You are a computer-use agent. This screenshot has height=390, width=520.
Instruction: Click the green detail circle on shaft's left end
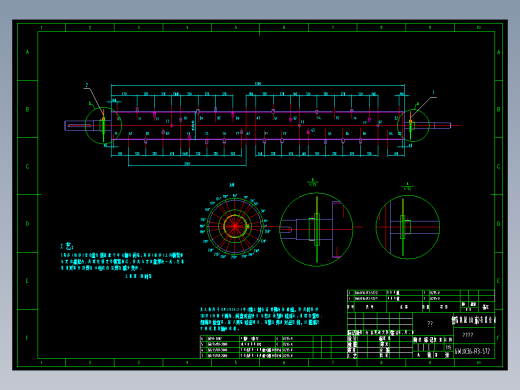pos(103,126)
